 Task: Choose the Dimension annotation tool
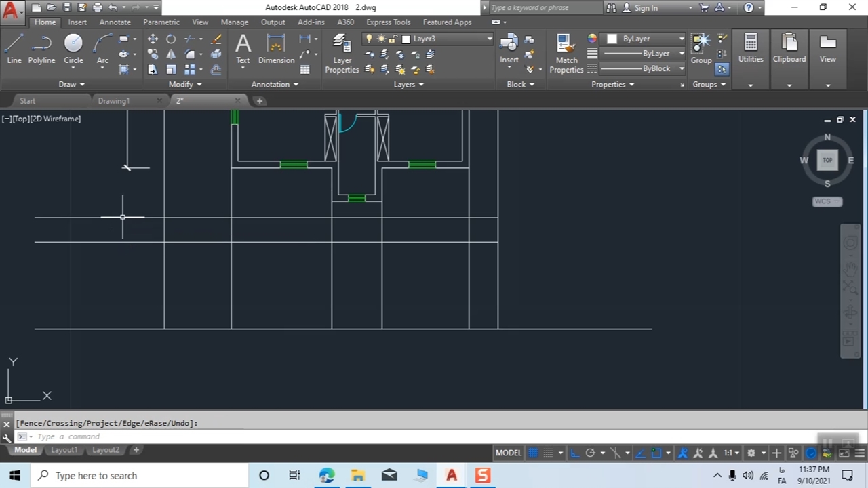tap(276, 49)
